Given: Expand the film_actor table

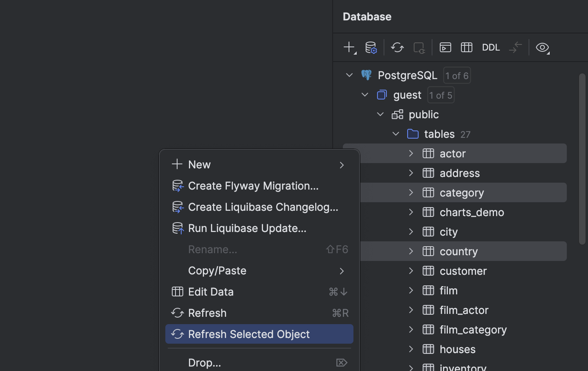Looking at the screenshot, I should pyautogui.click(x=410, y=310).
